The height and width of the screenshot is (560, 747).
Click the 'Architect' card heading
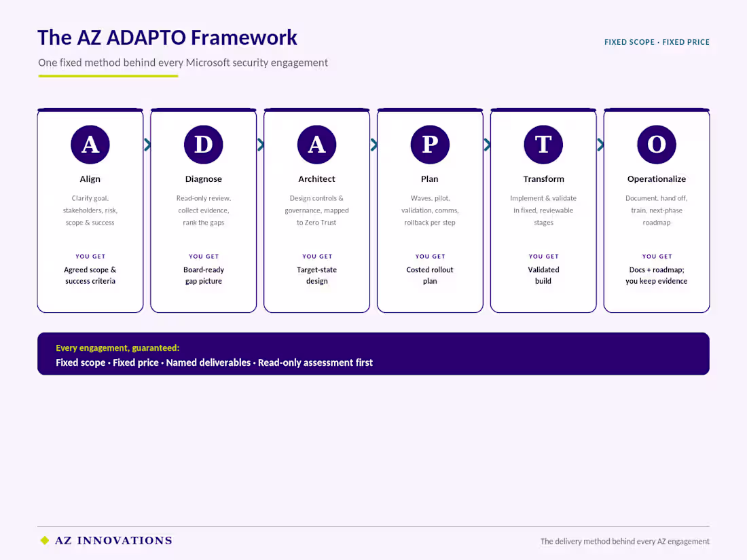[x=317, y=179]
